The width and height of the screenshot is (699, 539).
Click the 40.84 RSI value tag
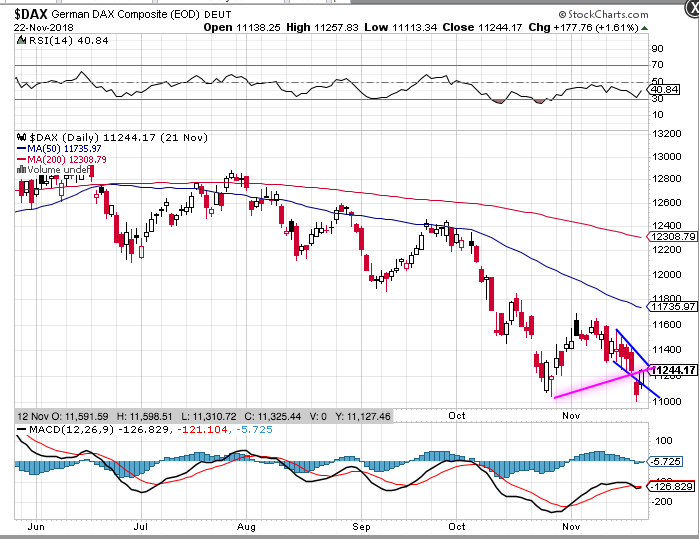click(662, 90)
